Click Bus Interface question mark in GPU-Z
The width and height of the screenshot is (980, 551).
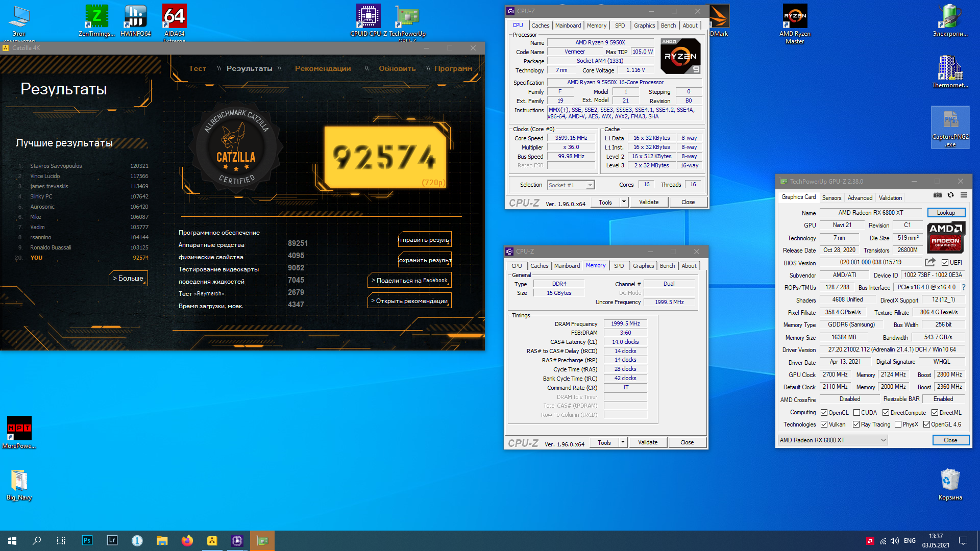(964, 287)
